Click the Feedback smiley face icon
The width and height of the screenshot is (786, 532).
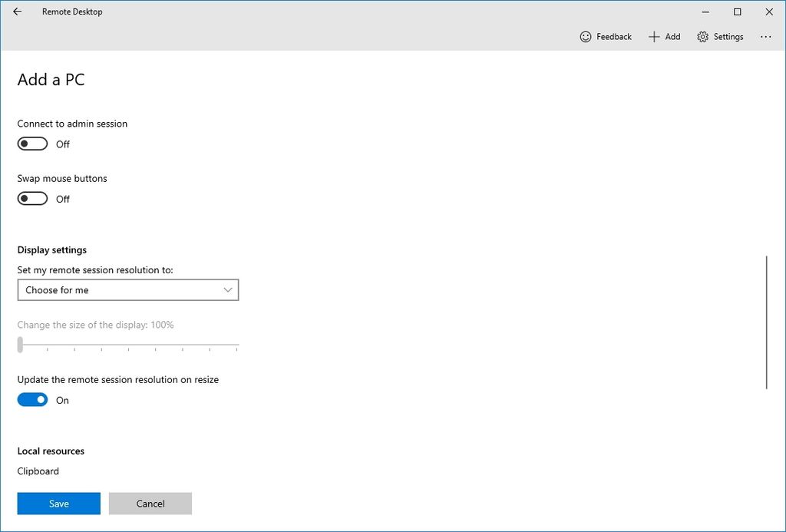click(x=584, y=36)
